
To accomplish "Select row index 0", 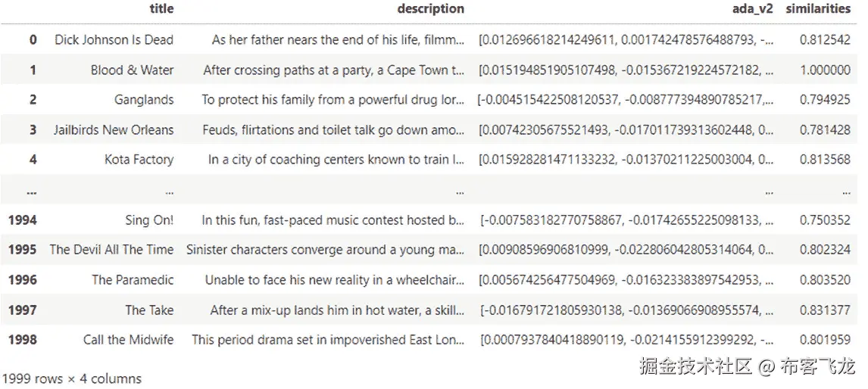I will click(x=33, y=39).
